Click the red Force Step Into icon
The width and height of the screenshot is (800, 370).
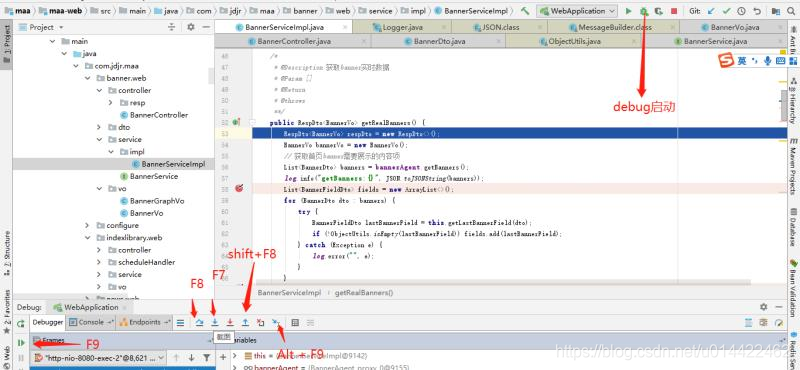230,323
